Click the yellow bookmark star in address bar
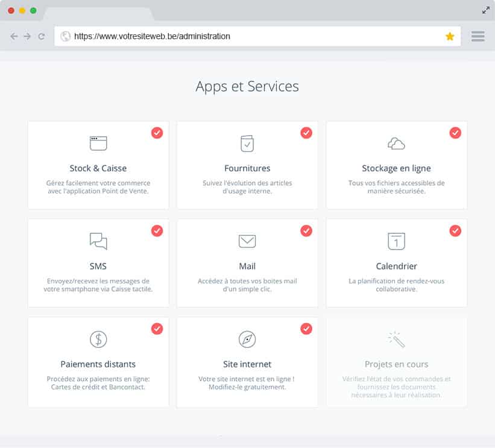 450,36
